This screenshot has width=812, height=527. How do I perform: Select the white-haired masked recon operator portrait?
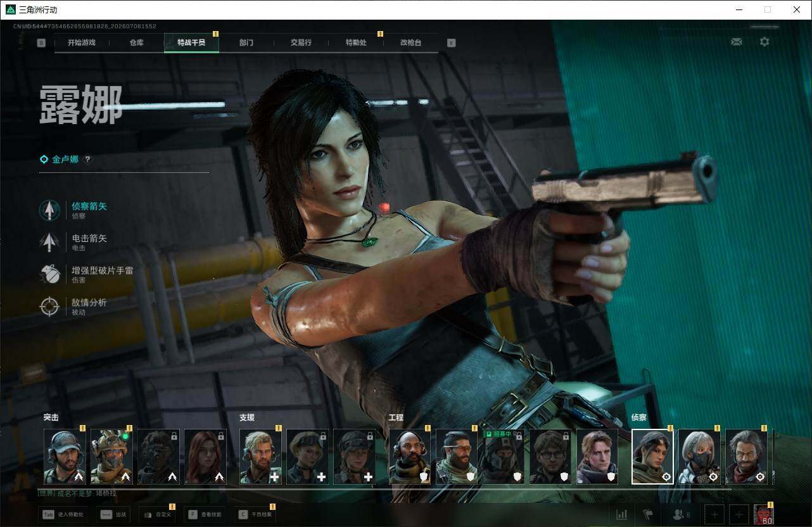click(x=699, y=457)
